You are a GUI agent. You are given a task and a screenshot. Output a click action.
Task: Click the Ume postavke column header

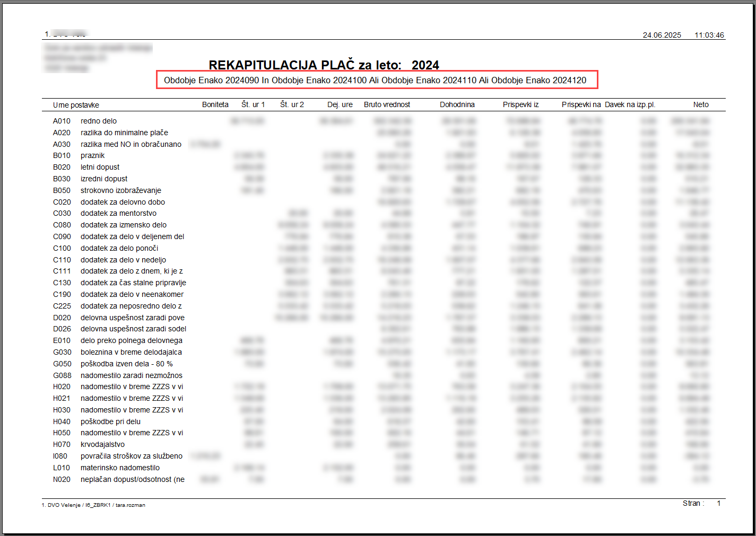tap(76, 105)
